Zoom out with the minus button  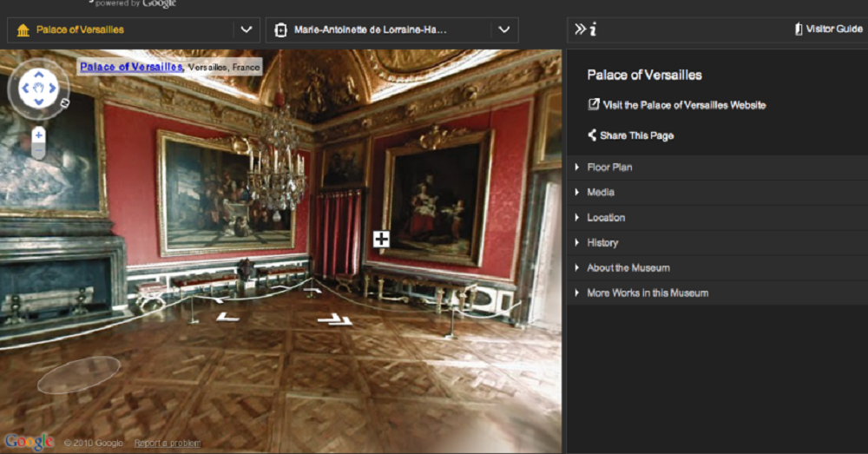38,152
